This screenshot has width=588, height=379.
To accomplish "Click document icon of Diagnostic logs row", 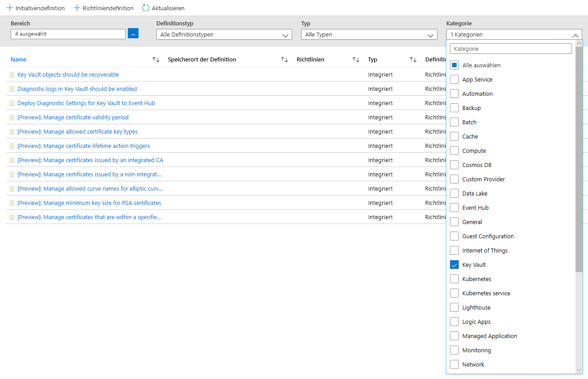I will pyautogui.click(x=12, y=89).
